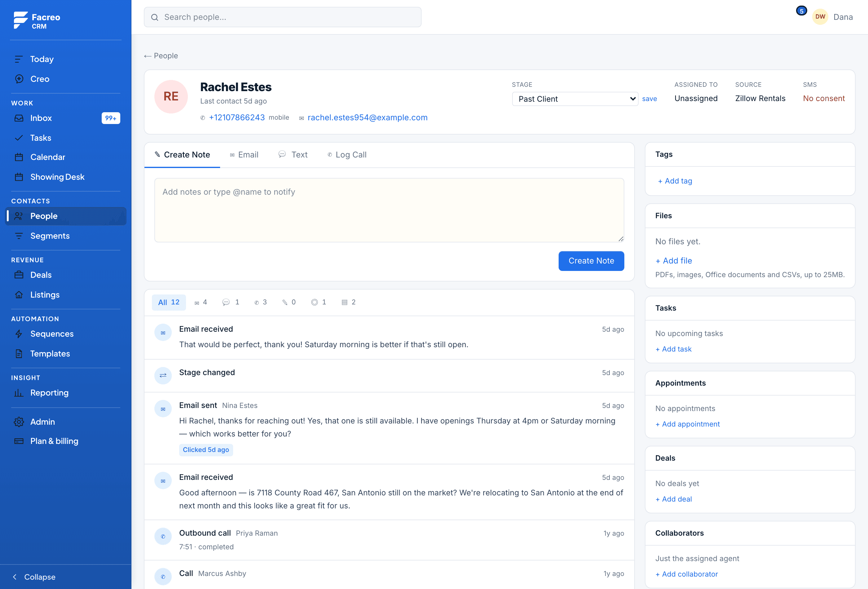Switch to the Email composer tab
Screen dimensions: 868x589
pyautogui.click(x=244, y=155)
